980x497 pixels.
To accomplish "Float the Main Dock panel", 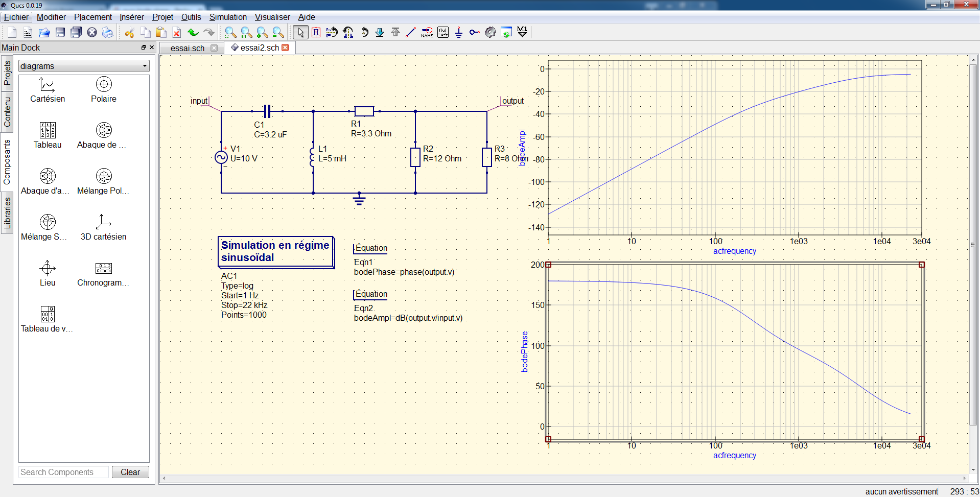I will coord(144,48).
